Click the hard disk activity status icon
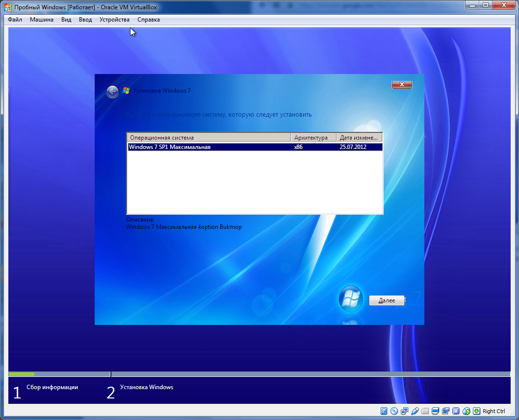519x420 pixels. tap(384, 411)
